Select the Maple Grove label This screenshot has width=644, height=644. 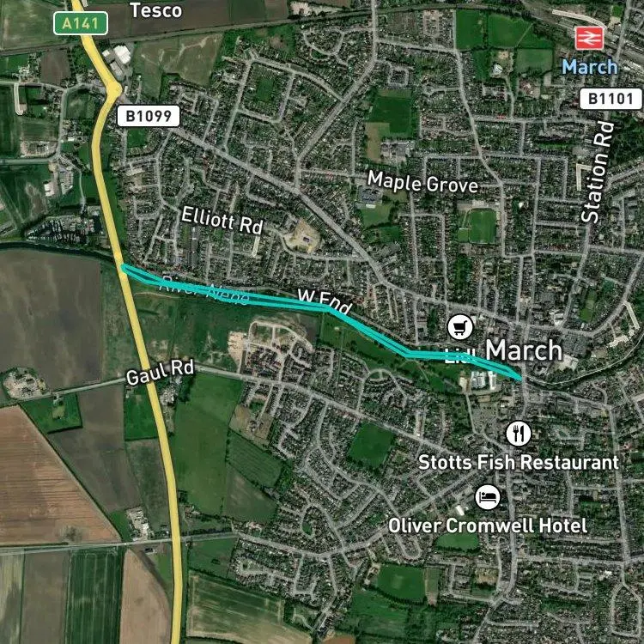click(x=422, y=182)
